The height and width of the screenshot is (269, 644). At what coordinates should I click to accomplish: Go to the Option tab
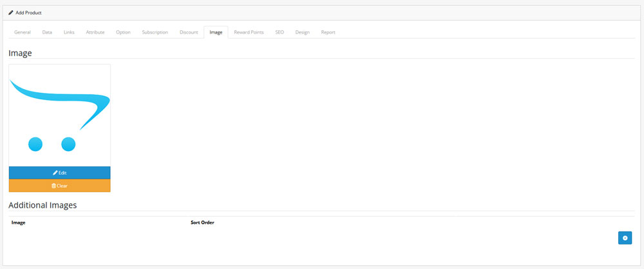coord(123,32)
